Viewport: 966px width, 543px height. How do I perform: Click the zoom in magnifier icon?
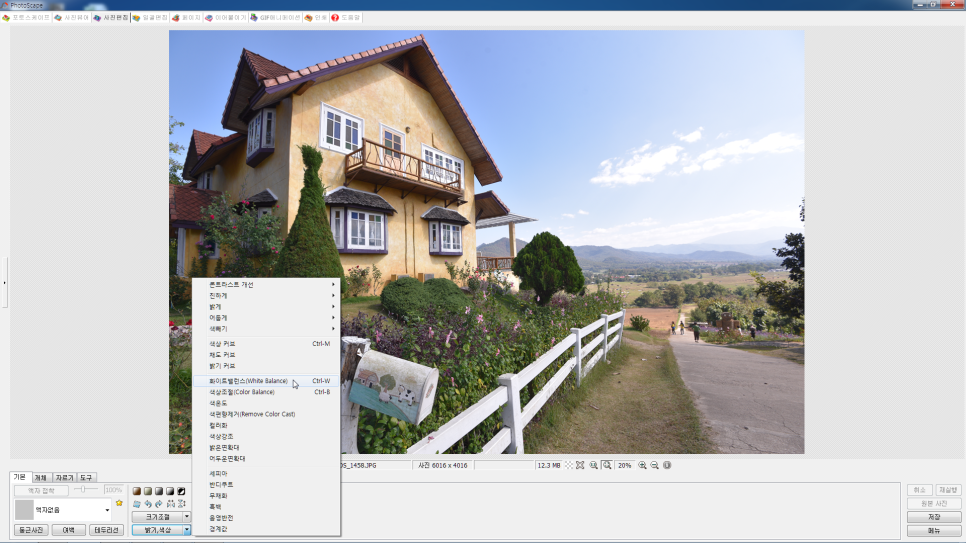(642, 465)
